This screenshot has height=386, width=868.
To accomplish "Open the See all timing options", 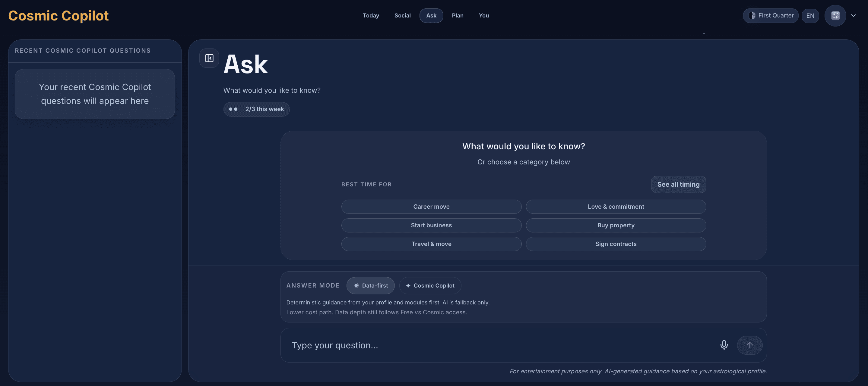I will pos(678,184).
